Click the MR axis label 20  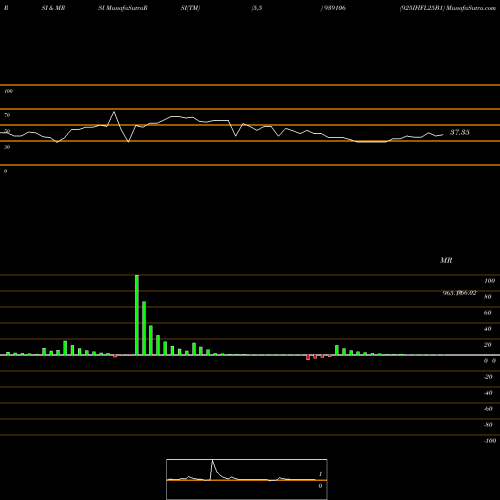488,345
